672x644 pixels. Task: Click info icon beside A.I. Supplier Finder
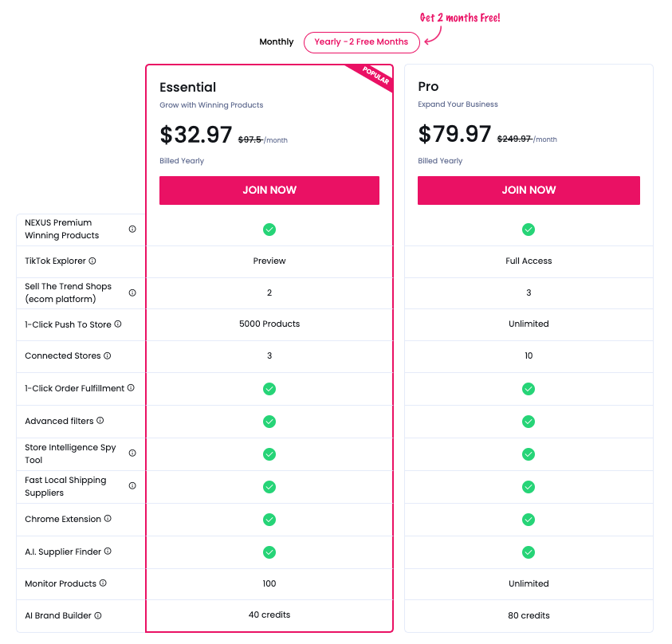[x=108, y=552]
